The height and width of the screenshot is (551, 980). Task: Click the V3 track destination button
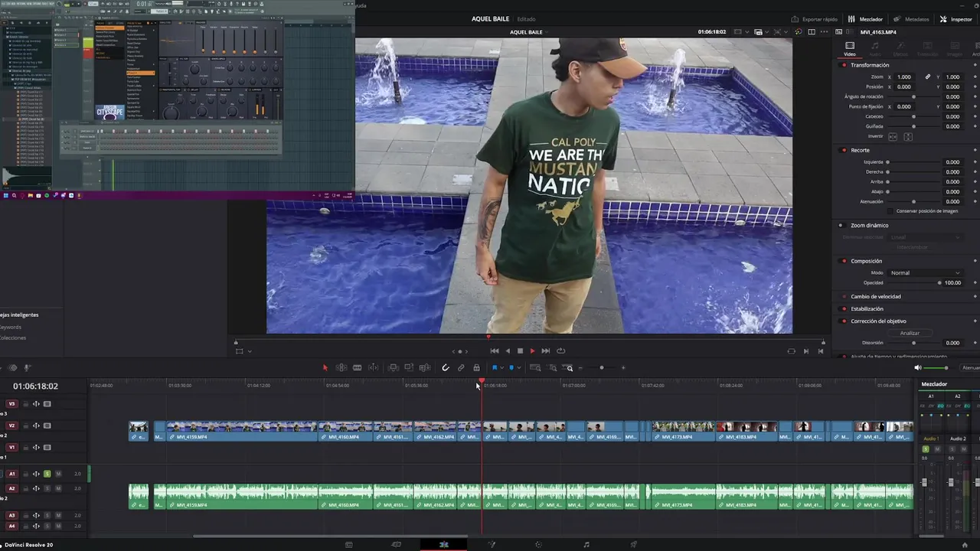[11, 404]
